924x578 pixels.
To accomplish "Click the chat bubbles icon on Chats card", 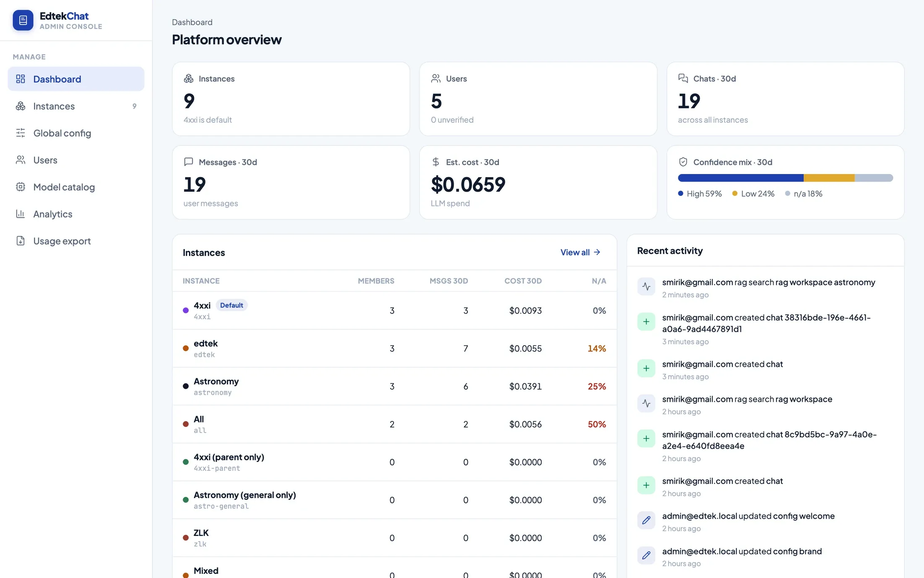I will tap(683, 78).
